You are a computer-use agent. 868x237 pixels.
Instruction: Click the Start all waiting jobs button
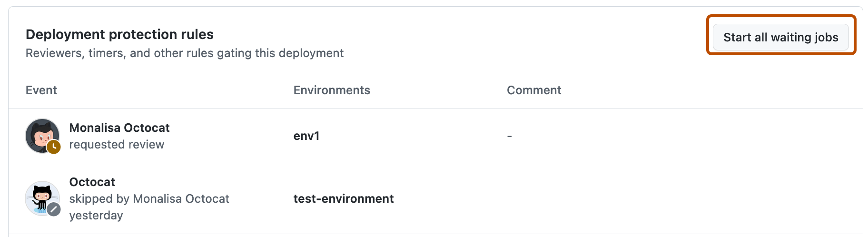tap(780, 37)
